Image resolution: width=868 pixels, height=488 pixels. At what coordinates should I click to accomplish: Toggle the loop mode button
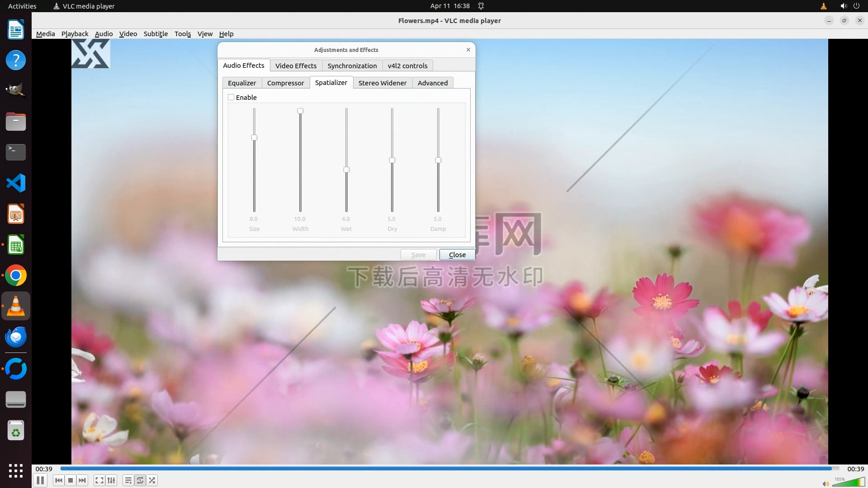coord(140,480)
